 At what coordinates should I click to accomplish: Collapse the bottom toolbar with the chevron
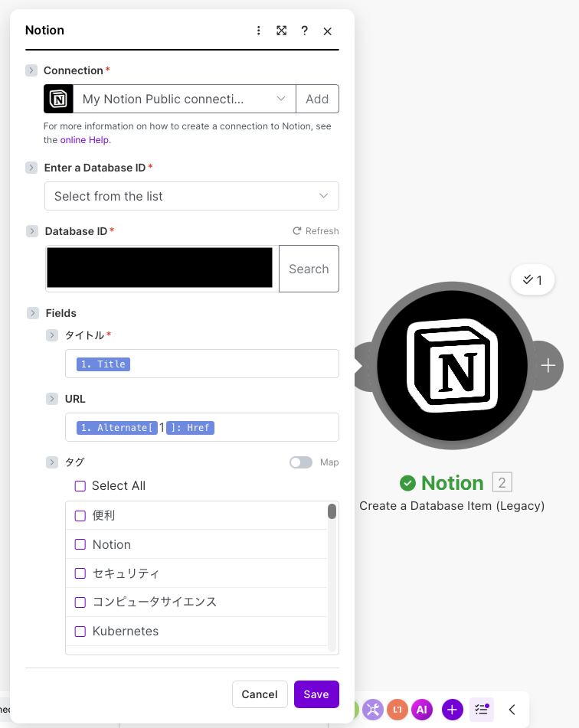pyautogui.click(x=512, y=710)
